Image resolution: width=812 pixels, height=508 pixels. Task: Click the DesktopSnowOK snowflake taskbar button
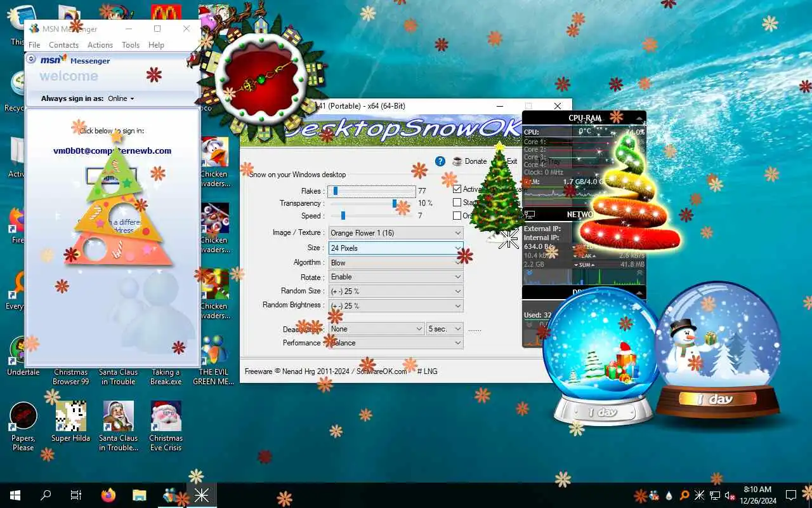[202, 495]
